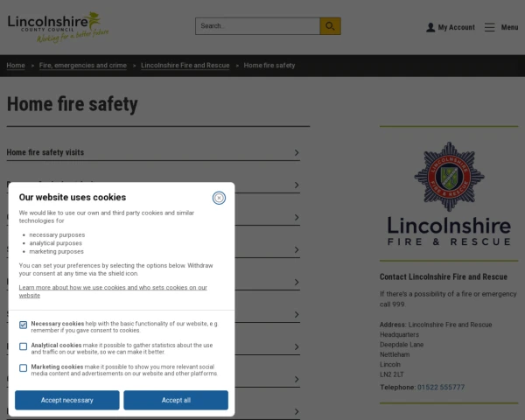Click Our website uses cookies heading
This screenshot has width=525, height=420.
pos(73,197)
